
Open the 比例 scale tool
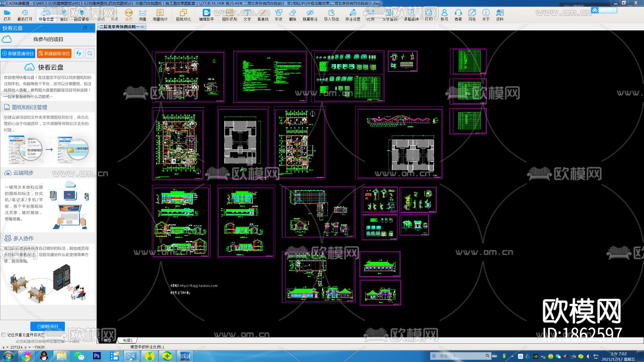click(370, 15)
